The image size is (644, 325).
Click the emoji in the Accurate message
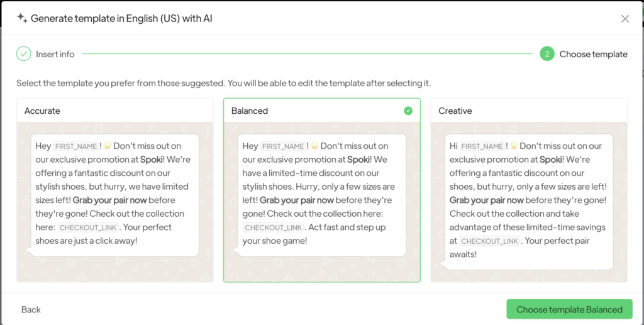tap(108, 146)
